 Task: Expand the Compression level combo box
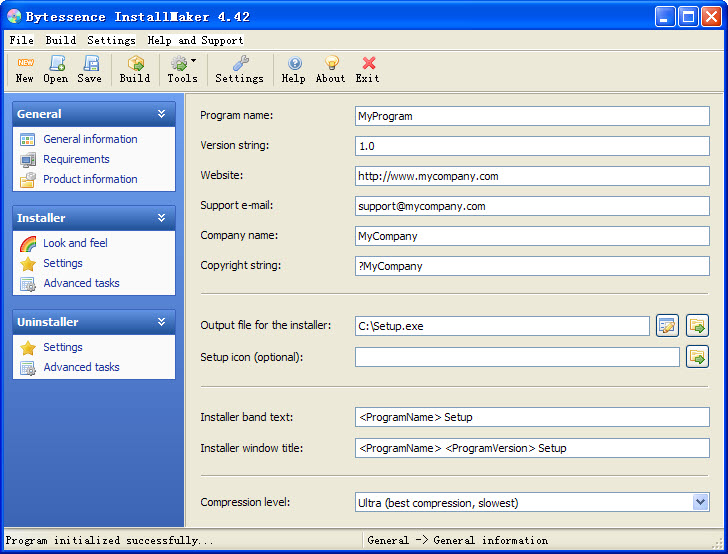[700, 502]
